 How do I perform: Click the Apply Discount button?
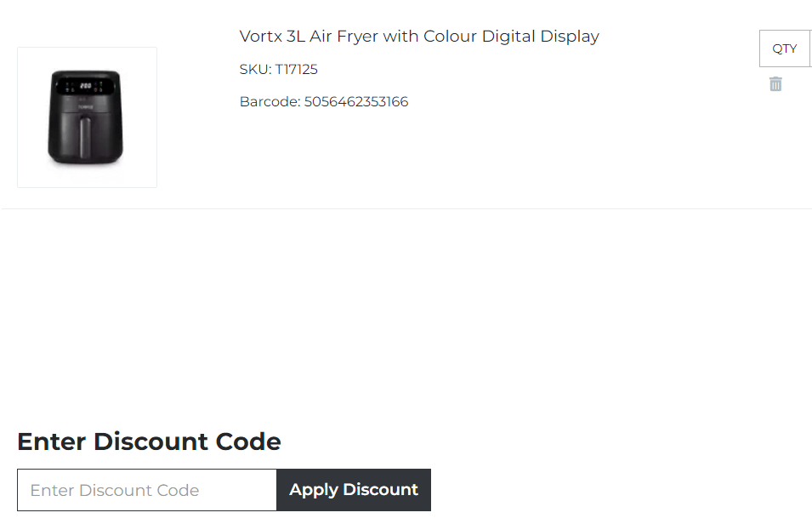coord(353,490)
